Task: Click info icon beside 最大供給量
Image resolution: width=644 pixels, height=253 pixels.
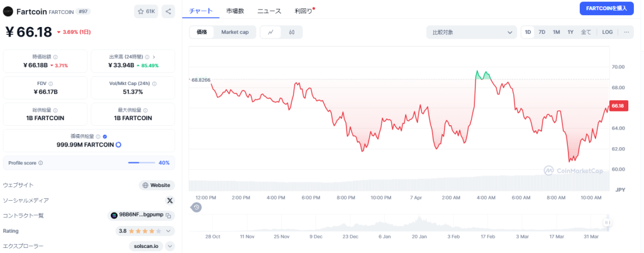Action: [145, 110]
